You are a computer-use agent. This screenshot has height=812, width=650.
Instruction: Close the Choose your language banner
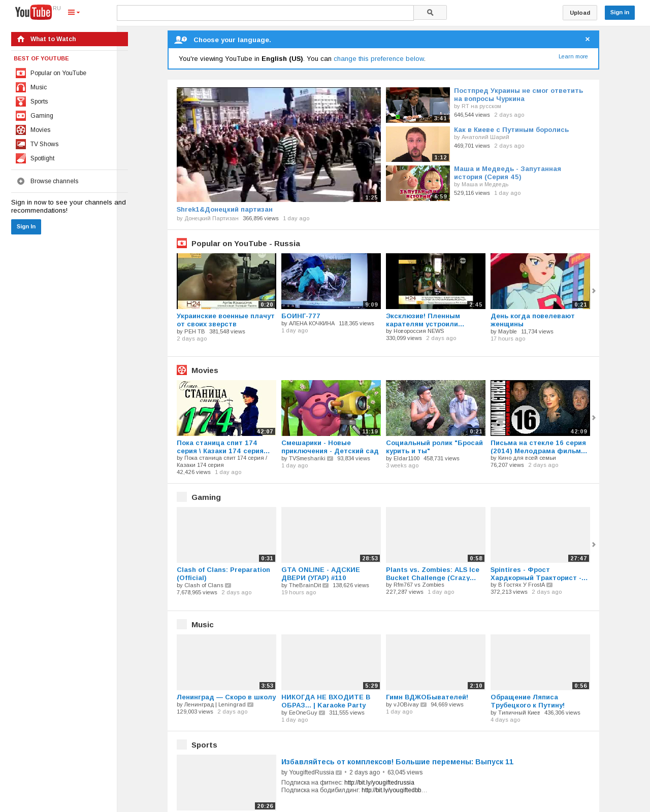(x=588, y=40)
